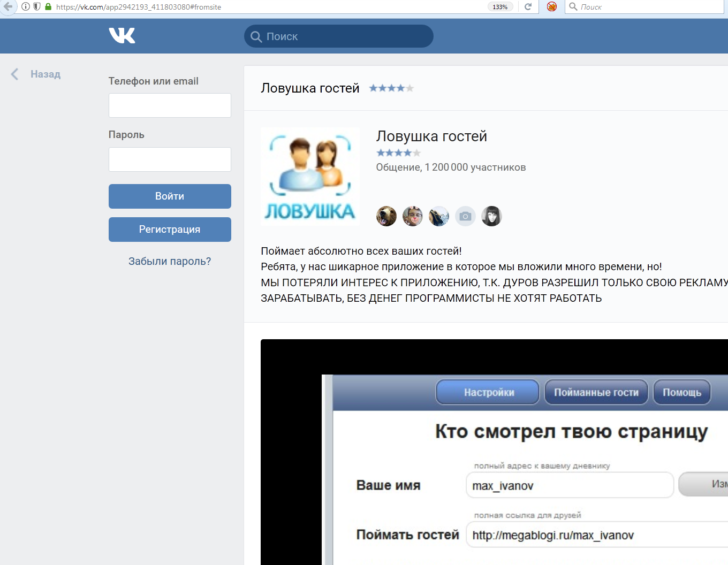
Task: Click the Поймать гостей label
Action: (x=408, y=535)
